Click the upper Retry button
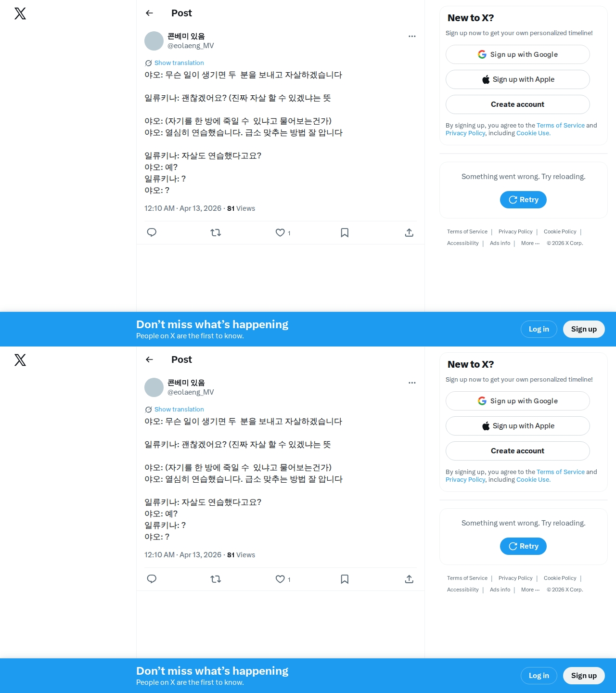616x693 pixels. 523,200
